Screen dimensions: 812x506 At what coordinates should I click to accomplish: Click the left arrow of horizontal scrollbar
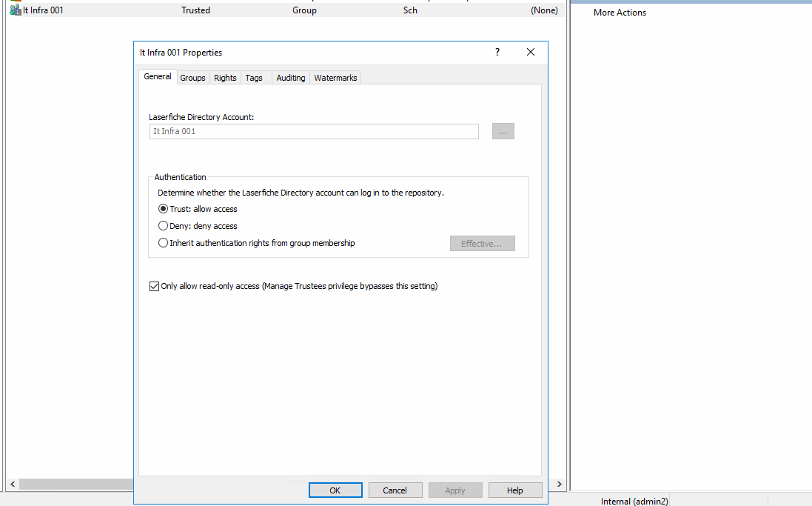tap(12, 484)
